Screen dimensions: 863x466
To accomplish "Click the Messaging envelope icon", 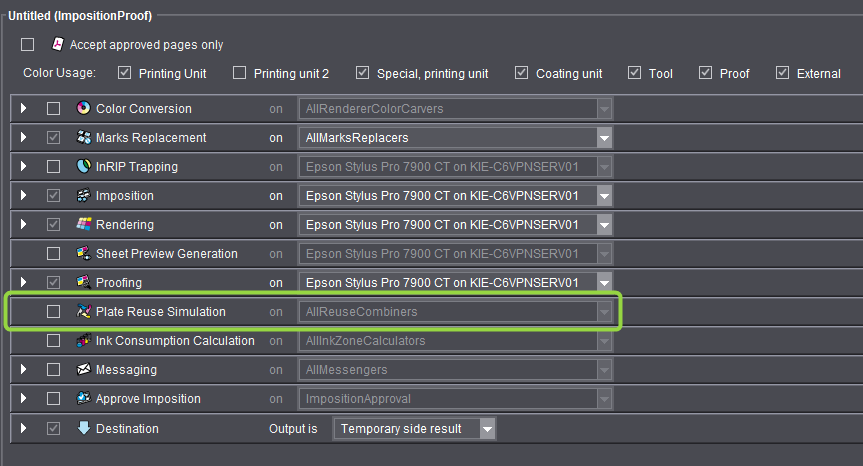I will (x=84, y=370).
